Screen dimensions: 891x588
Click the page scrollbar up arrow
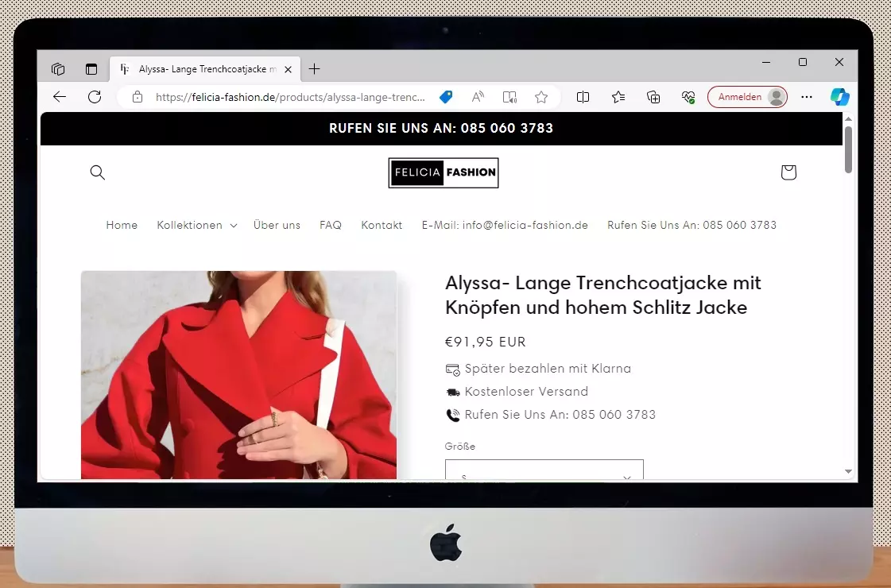tap(848, 118)
